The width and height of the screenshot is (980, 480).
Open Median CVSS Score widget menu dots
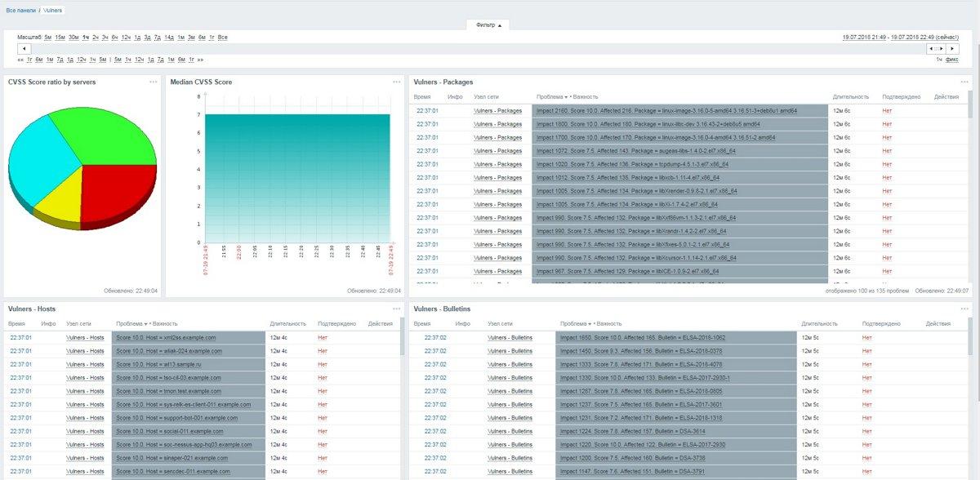click(396, 82)
